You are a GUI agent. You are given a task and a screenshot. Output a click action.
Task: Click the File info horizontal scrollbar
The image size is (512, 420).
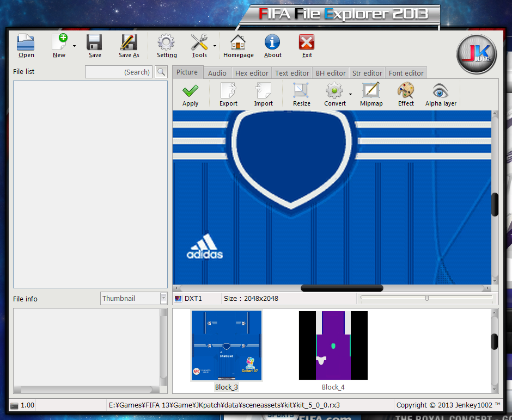coord(87,390)
